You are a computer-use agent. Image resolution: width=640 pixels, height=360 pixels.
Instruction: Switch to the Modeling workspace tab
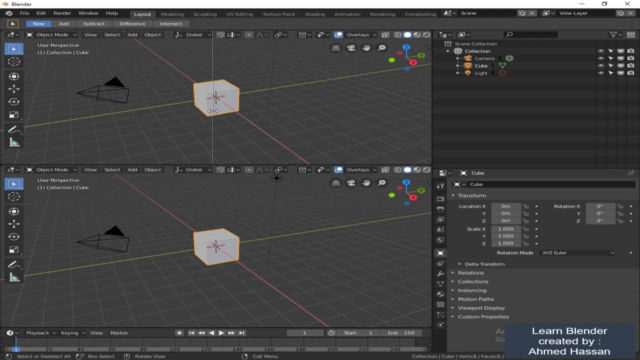pyautogui.click(x=172, y=14)
